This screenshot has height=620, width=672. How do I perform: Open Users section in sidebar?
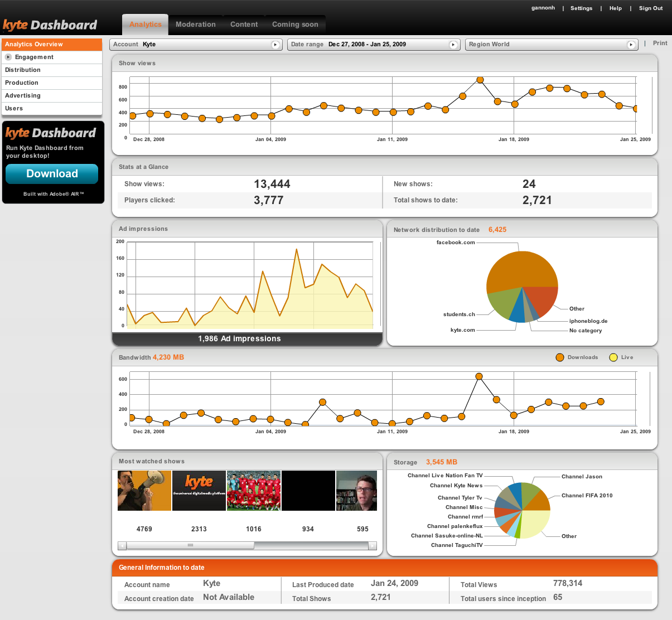coord(52,108)
